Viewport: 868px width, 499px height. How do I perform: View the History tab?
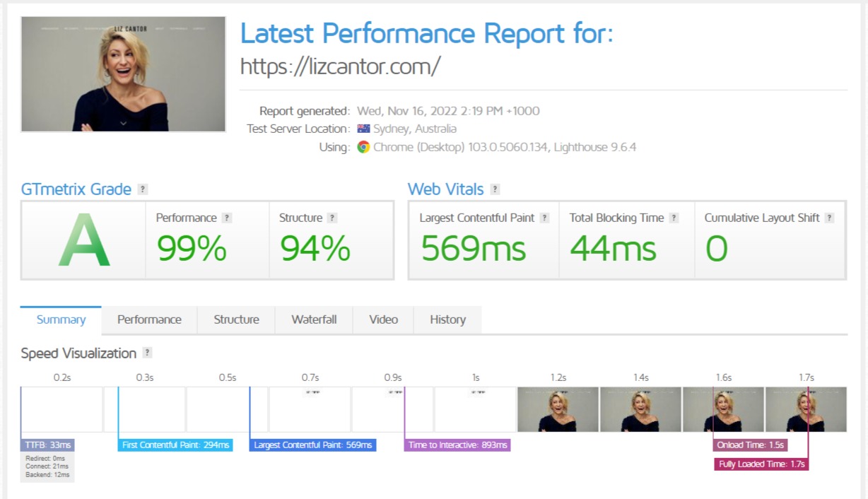tap(447, 319)
